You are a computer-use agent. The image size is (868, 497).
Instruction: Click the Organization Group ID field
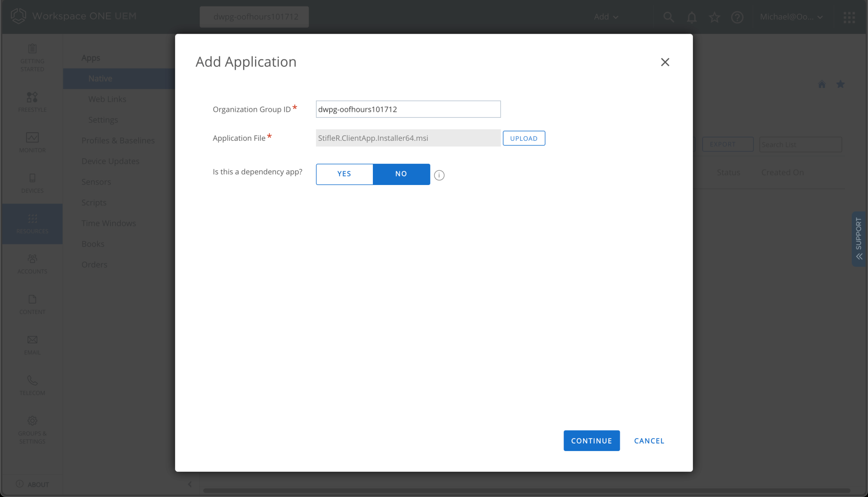[408, 110]
